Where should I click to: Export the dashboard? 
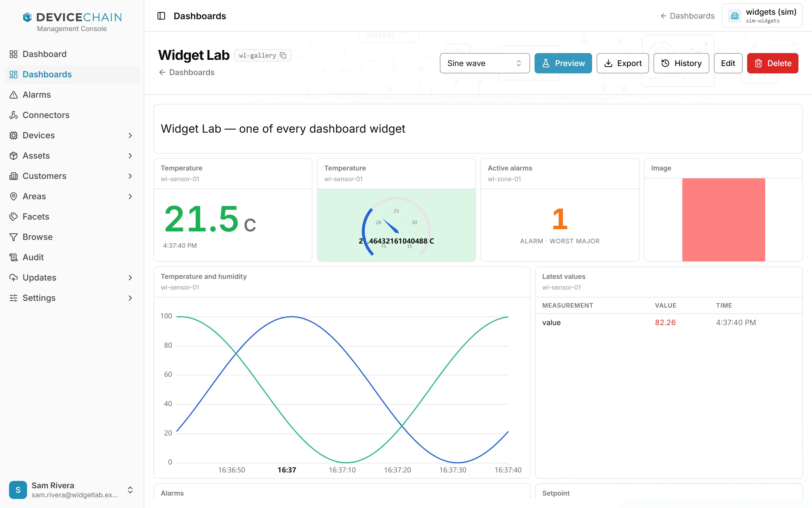(623, 63)
